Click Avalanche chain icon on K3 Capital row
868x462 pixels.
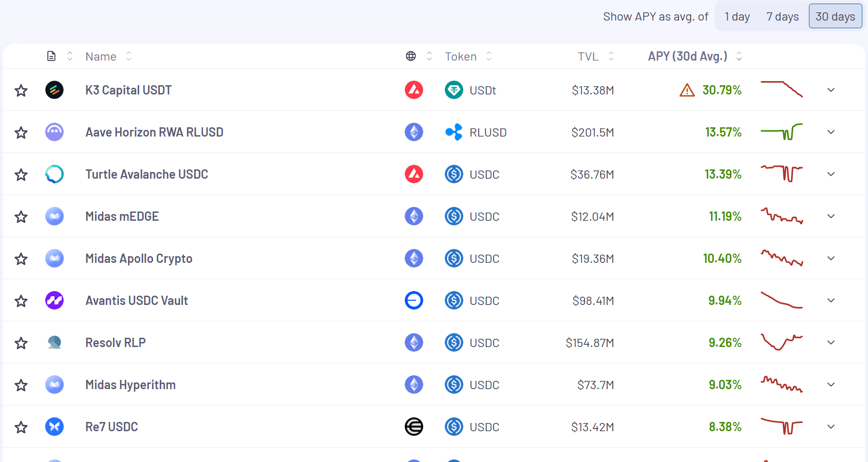(x=414, y=90)
